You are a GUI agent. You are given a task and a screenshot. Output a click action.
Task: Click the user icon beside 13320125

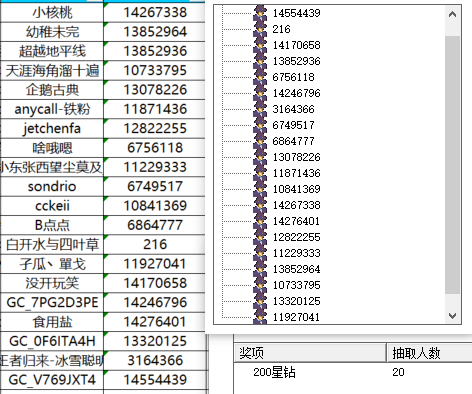point(260,301)
